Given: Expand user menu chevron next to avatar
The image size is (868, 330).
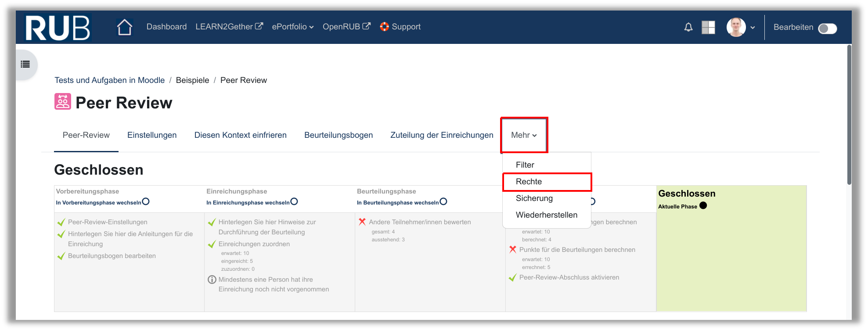Looking at the screenshot, I should tap(753, 28).
